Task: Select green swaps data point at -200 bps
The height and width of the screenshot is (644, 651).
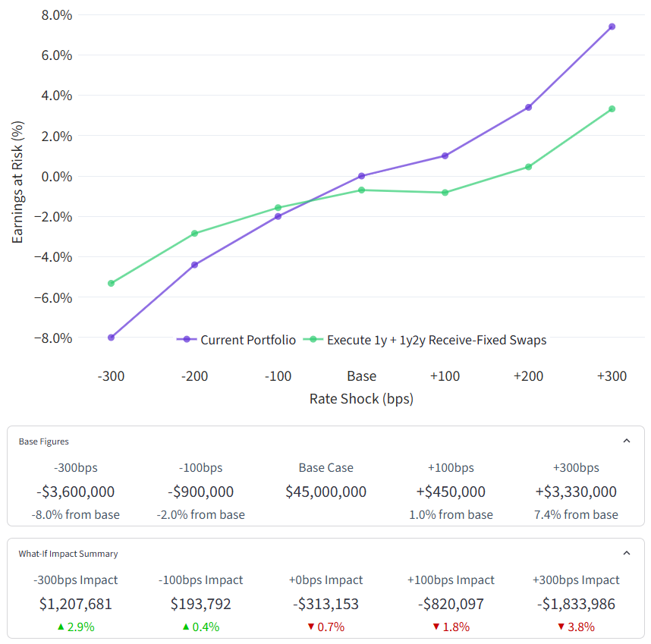Action: coord(195,234)
